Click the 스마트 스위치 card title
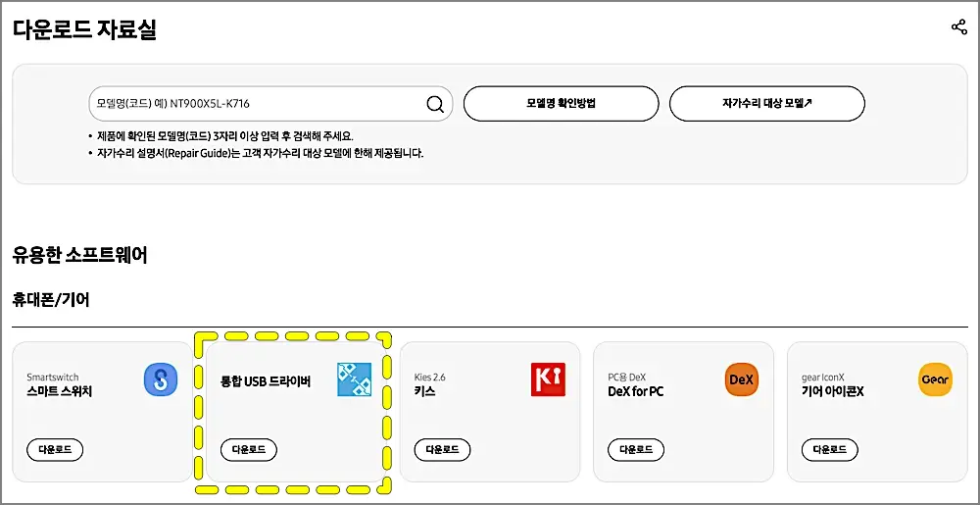Image resolution: width=980 pixels, height=505 pixels. coord(60,392)
